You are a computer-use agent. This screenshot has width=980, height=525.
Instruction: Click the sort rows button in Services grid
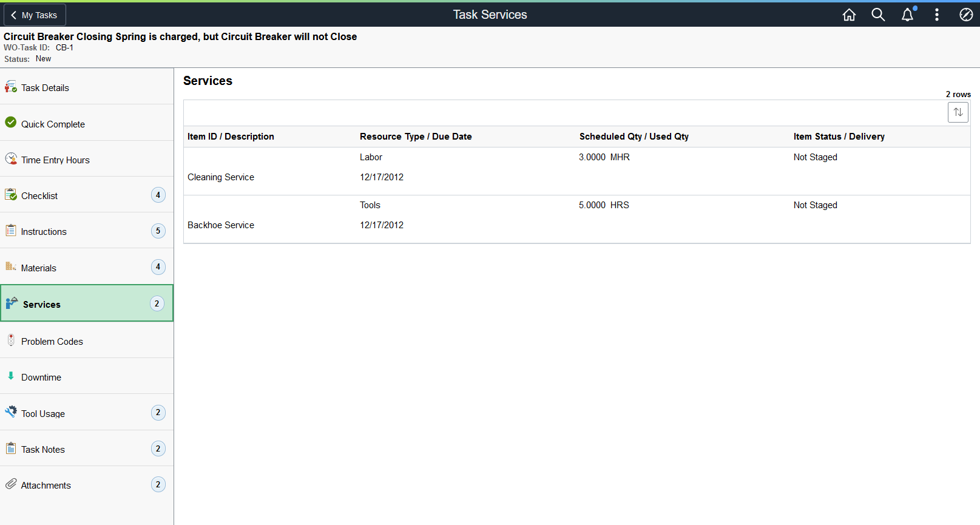[x=958, y=112]
